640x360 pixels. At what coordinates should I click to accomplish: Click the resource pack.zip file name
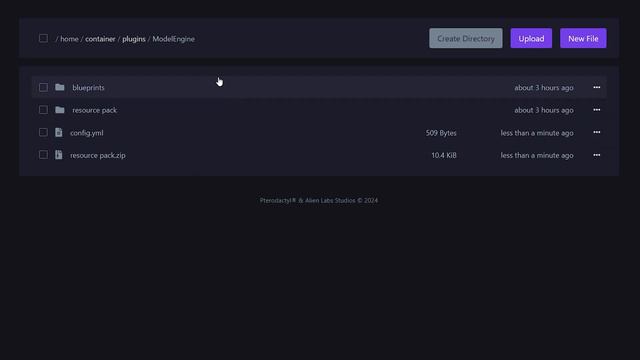tap(98, 156)
